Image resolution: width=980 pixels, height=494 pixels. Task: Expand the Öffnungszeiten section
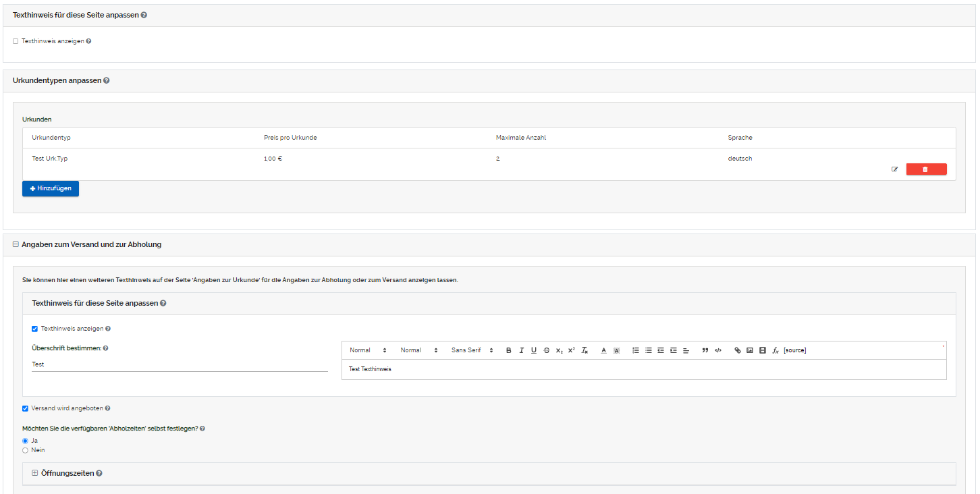(35, 473)
